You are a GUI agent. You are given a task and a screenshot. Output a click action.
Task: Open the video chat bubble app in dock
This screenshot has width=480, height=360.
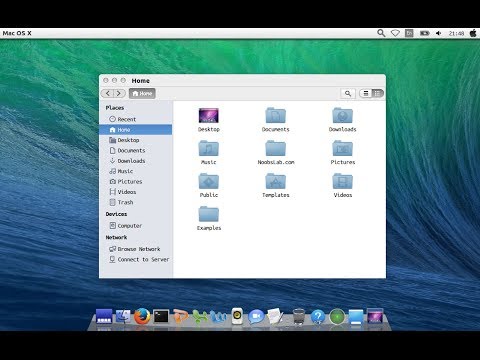click(256, 316)
